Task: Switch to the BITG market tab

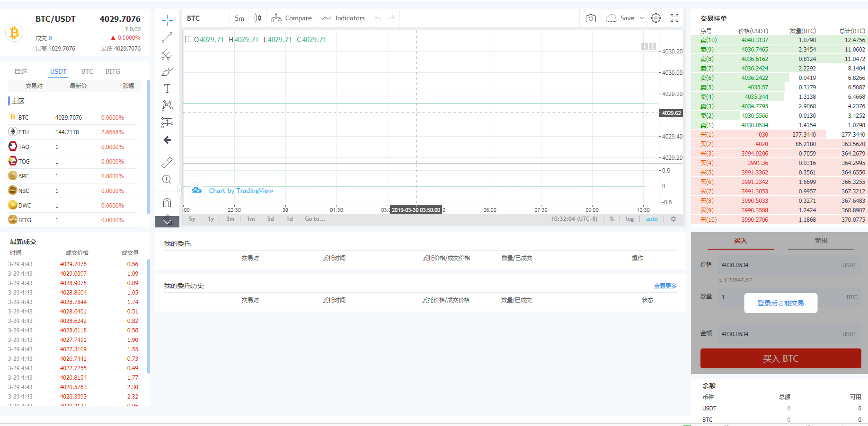Action: click(x=113, y=71)
